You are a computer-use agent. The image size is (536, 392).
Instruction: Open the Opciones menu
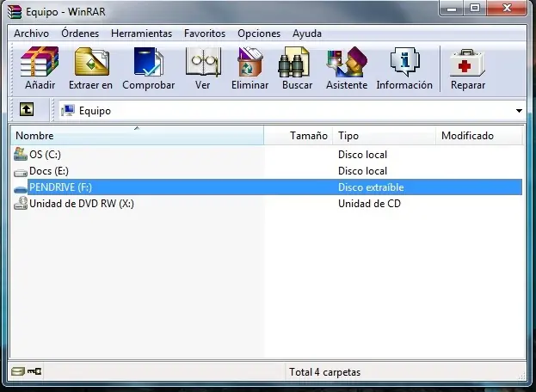(259, 34)
